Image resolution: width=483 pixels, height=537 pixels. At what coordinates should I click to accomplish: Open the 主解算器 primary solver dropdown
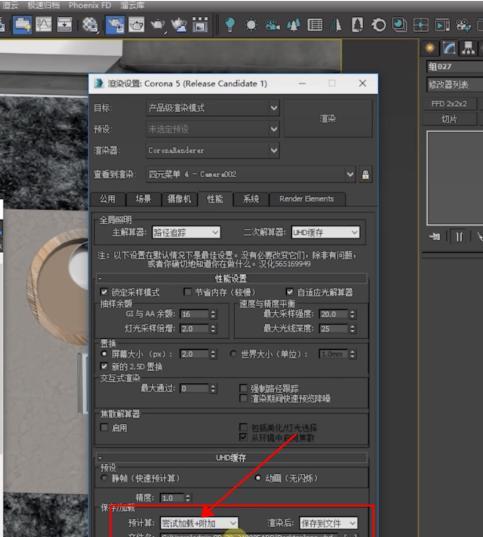pos(186,233)
